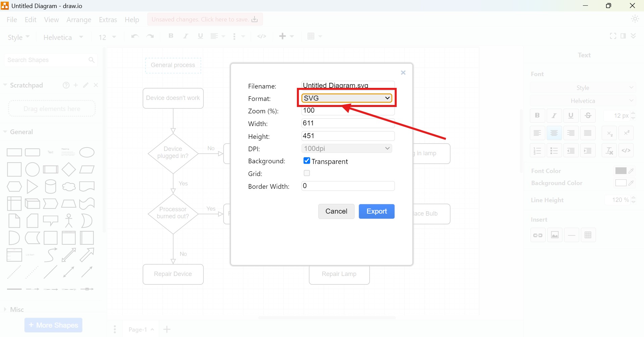Enable the Grid checkbox in export dialog
This screenshot has width=644, height=337.
click(307, 173)
